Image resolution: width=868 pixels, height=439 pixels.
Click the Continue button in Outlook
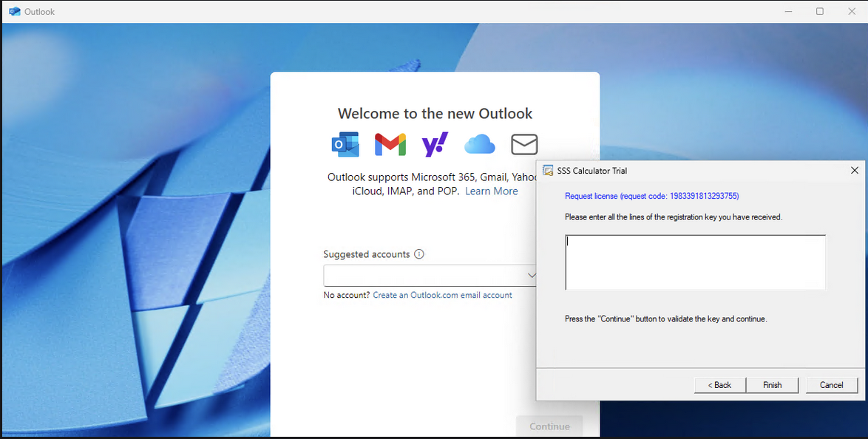(549, 426)
